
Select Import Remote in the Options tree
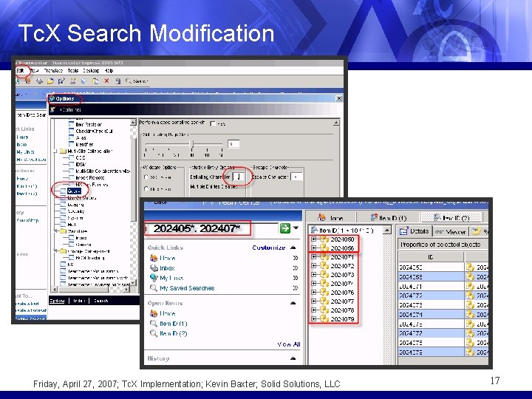90,178
